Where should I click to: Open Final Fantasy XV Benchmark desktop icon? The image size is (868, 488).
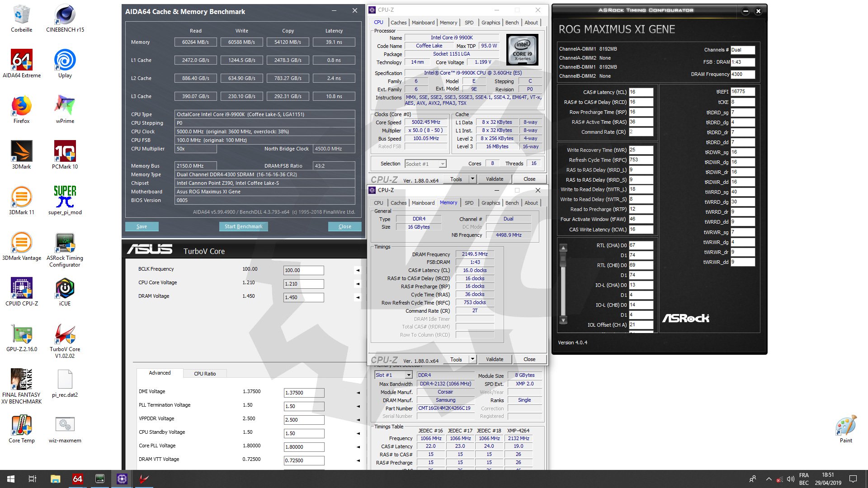tap(21, 386)
